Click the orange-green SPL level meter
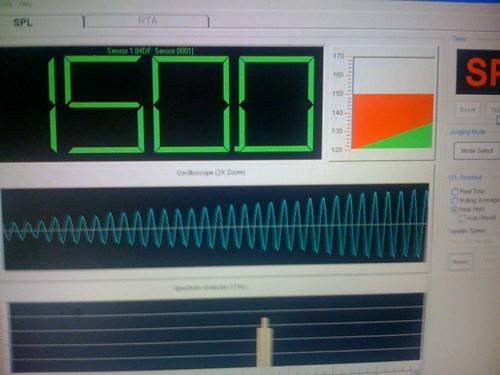500x375 pixels. [x=393, y=103]
